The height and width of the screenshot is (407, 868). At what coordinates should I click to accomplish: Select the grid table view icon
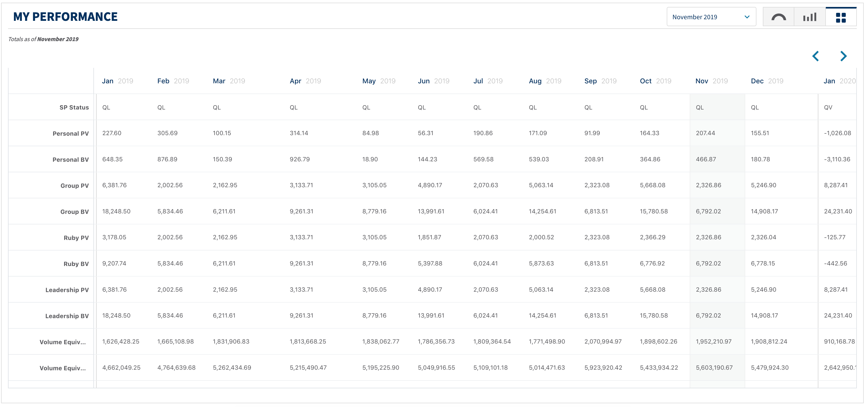[x=841, y=17]
